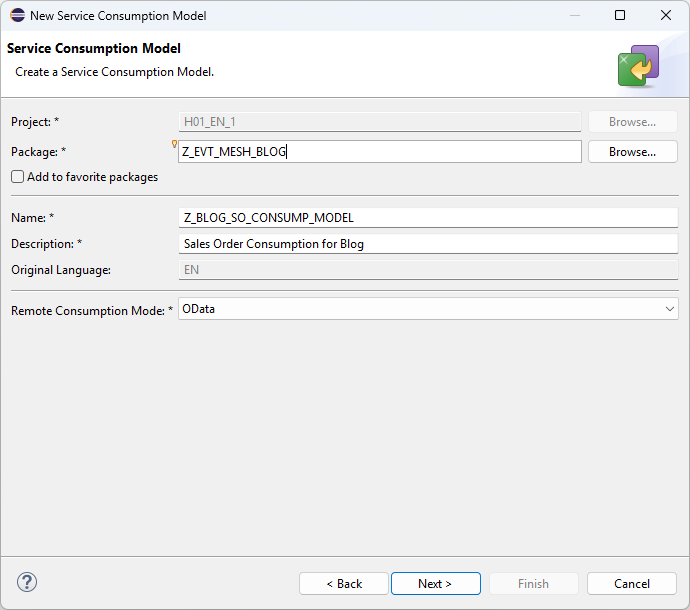Cancel the service consumption model wizard
Image resolution: width=690 pixels, height=610 pixels.
[x=632, y=583]
